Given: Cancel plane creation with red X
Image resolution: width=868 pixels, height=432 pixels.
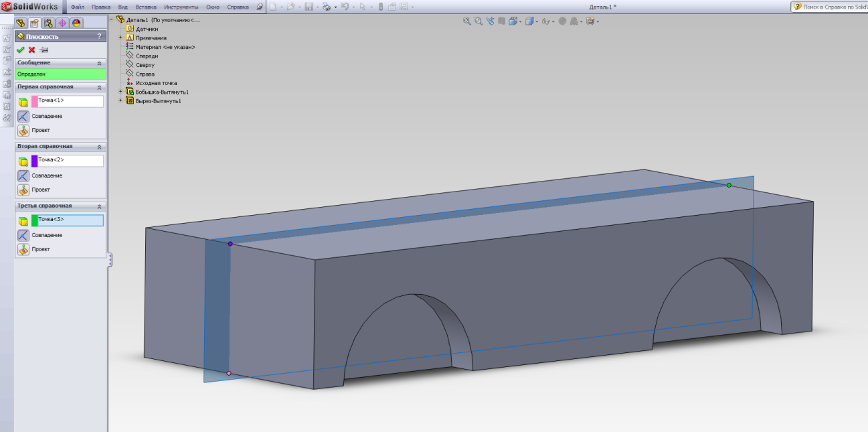Looking at the screenshot, I should point(31,50).
